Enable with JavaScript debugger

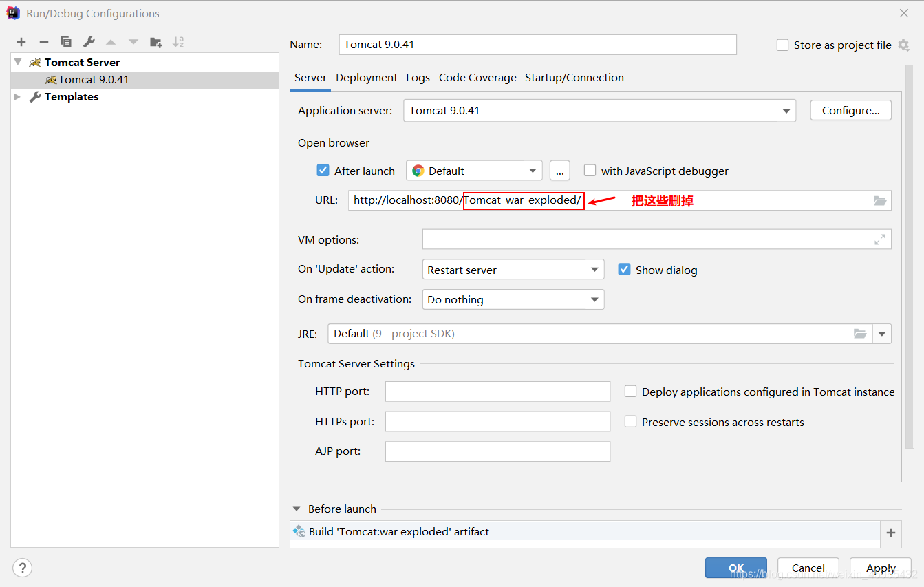(590, 171)
